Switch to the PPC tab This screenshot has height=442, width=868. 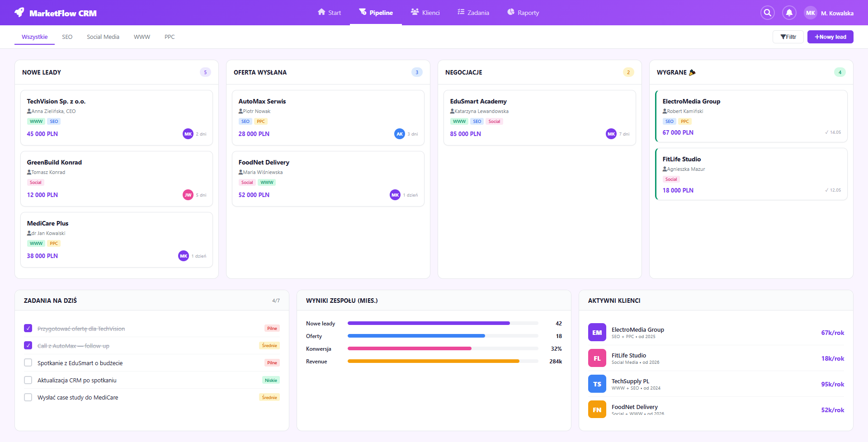tap(170, 37)
